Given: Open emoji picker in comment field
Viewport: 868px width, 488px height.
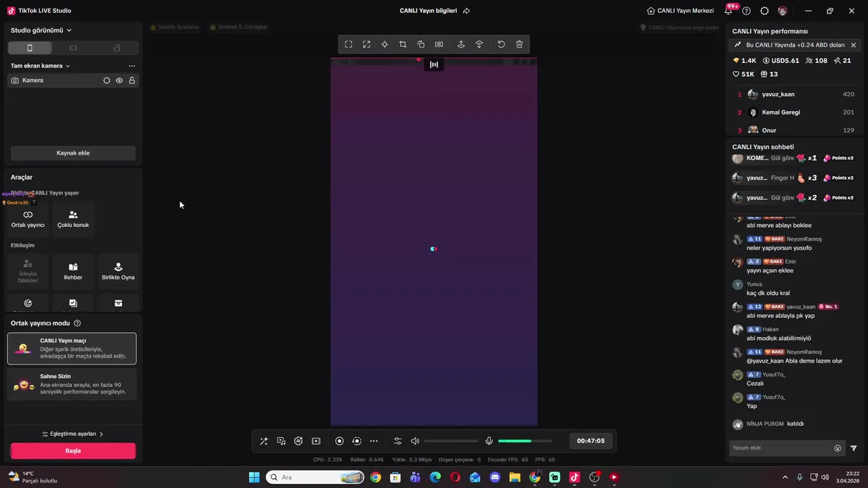Looking at the screenshot, I should point(837,448).
